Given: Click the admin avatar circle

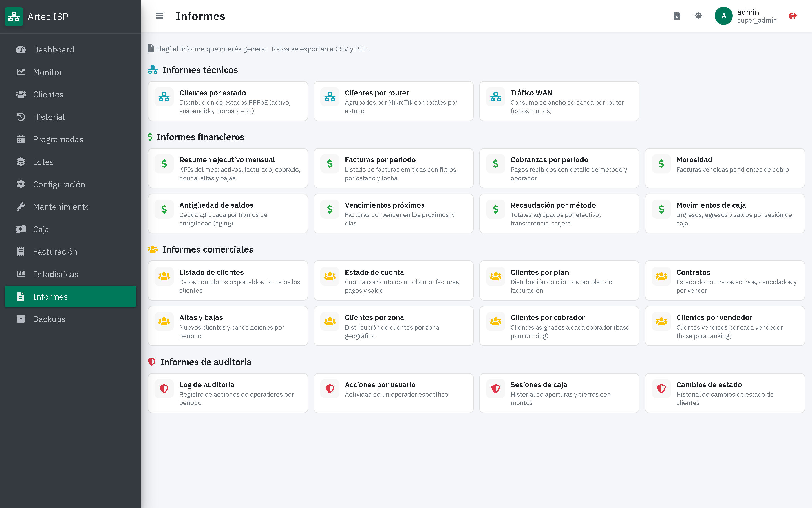Looking at the screenshot, I should 724,16.
